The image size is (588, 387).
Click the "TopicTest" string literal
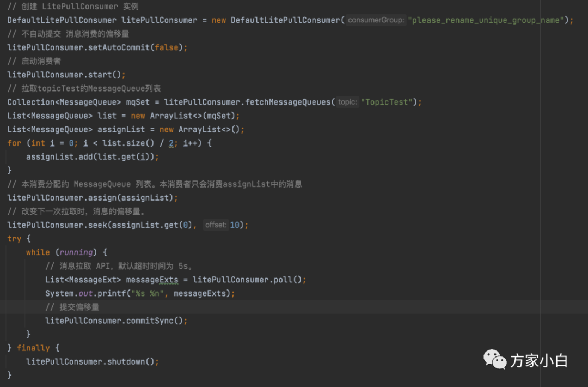tap(387, 102)
